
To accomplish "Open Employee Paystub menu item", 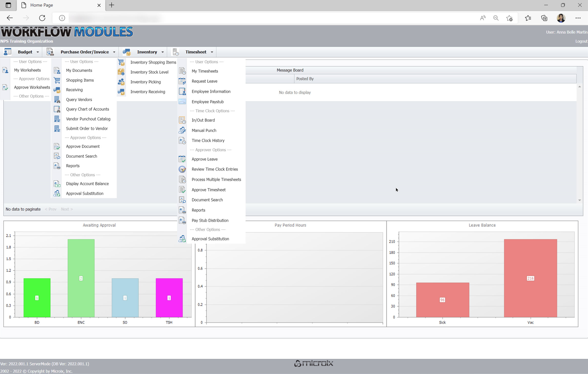I will pyautogui.click(x=207, y=102).
